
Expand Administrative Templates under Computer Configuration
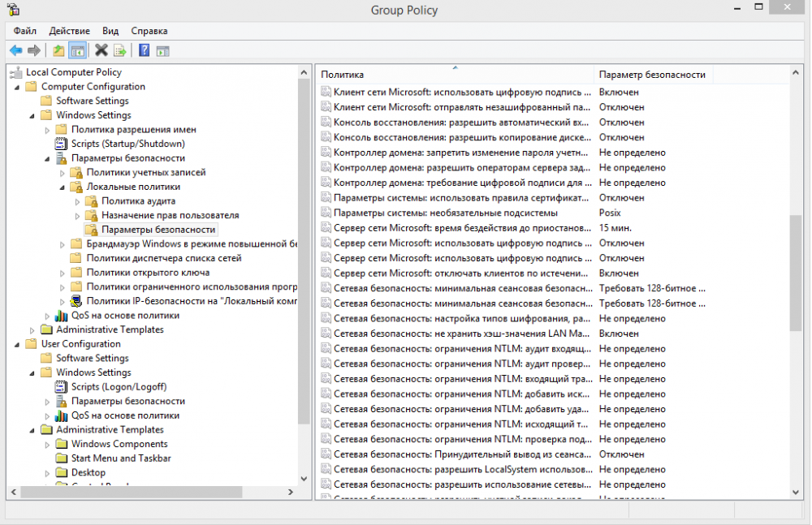(x=32, y=330)
